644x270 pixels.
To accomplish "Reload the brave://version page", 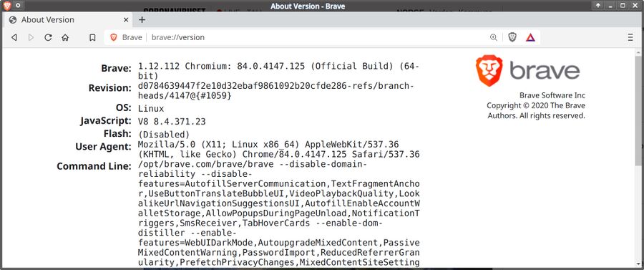I will click(x=48, y=37).
